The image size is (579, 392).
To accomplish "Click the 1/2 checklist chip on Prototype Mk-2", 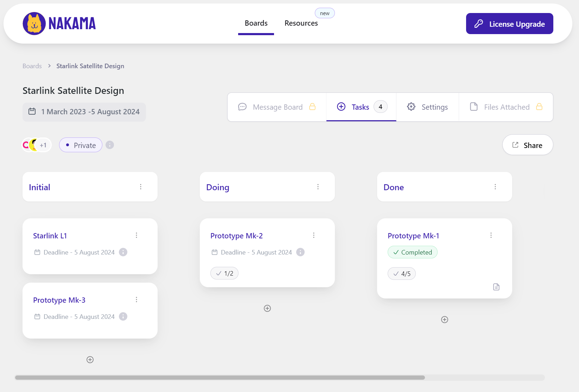I will [x=224, y=273].
